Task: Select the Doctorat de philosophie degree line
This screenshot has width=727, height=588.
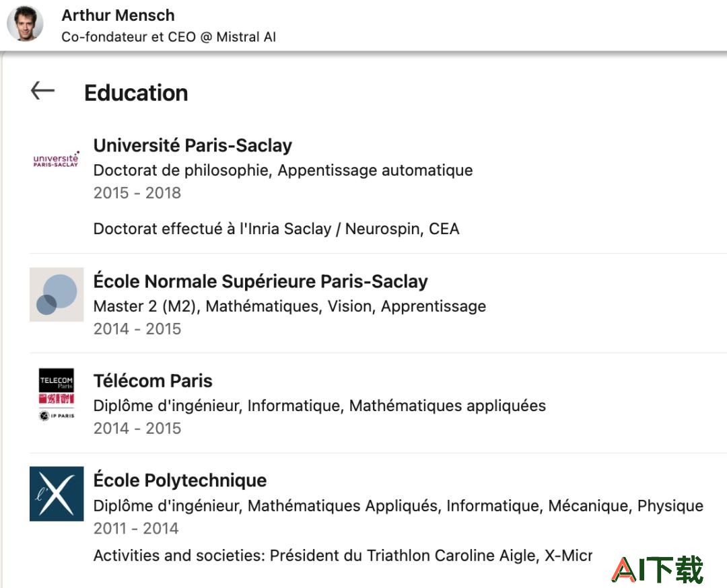Action: pyautogui.click(x=283, y=170)
